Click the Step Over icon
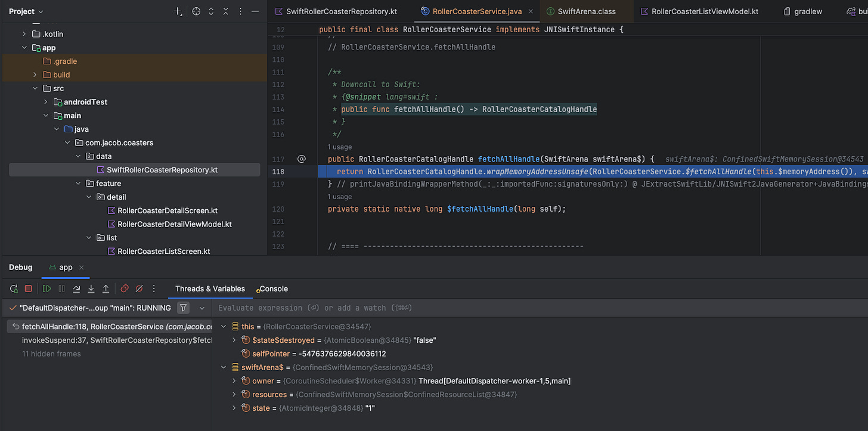 pos(76,289)
